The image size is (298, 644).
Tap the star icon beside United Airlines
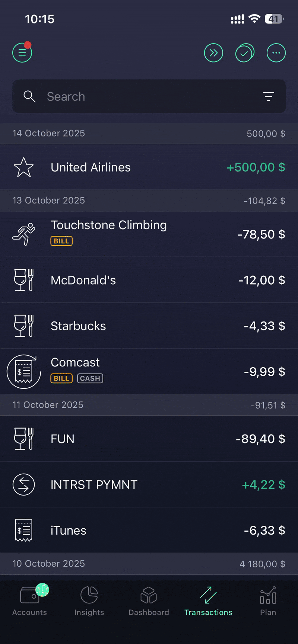[x=23, y=167]
